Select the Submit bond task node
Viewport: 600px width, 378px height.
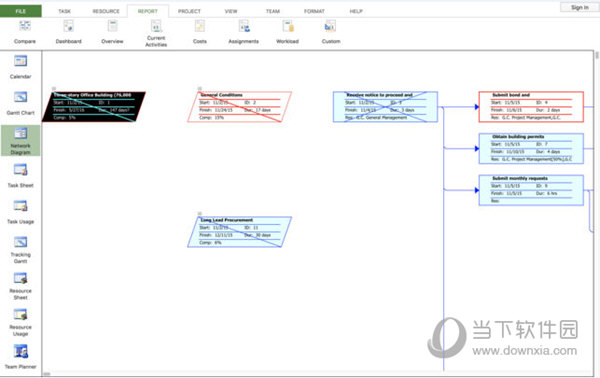(531, 107)
